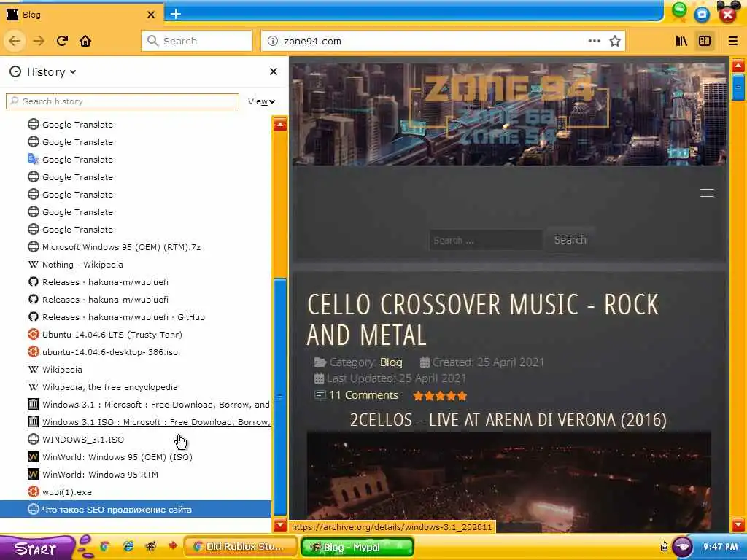Click the website Search button
Viewport: 747px width, 560px height.
tap(570, 239)
